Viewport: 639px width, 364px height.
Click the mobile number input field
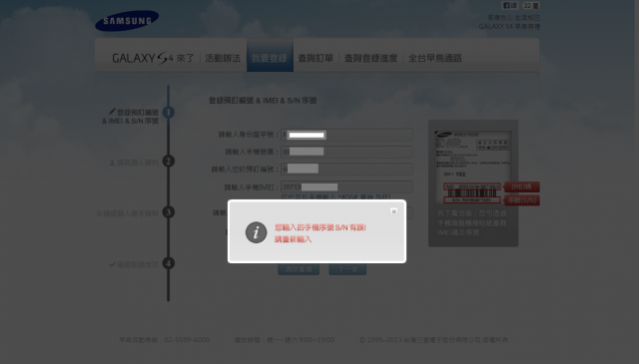coord(346,152)
